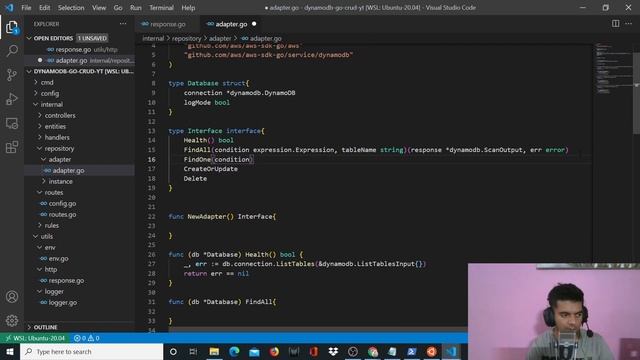Open the Explorer view in activity bar
640x360 pixels.
pos(12,28)
